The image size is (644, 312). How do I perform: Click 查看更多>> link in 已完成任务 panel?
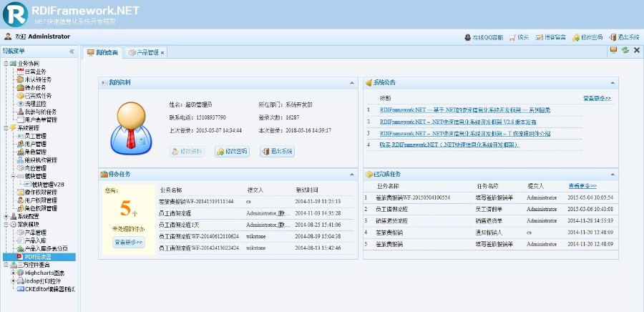pos(582,186)
